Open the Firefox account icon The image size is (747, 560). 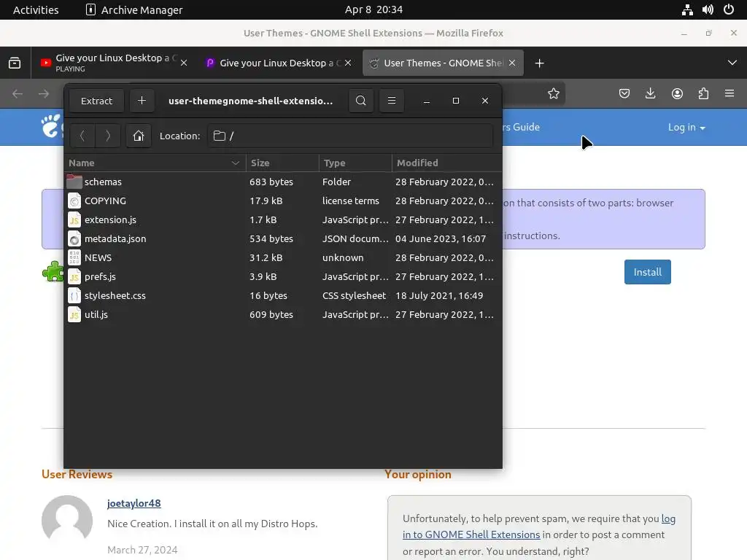[677, 93]
